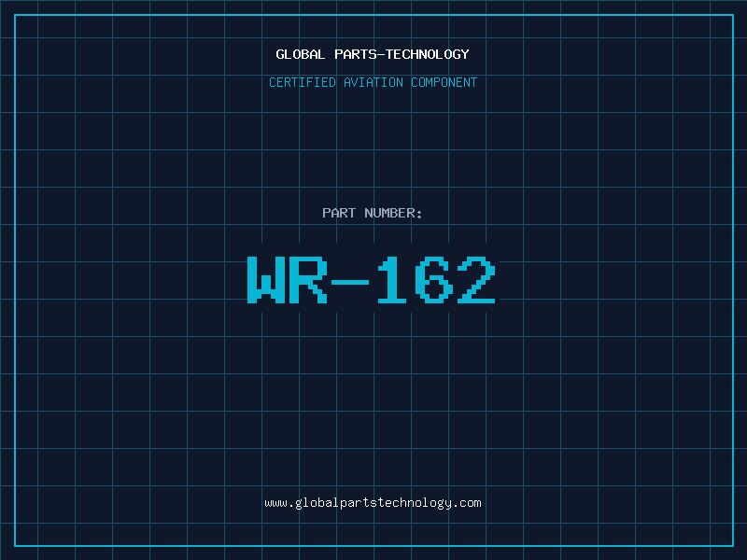Screen dimensions: 747x560
Task: Click the word CERTIFIED in the subtitle
Action: [302, 82]
